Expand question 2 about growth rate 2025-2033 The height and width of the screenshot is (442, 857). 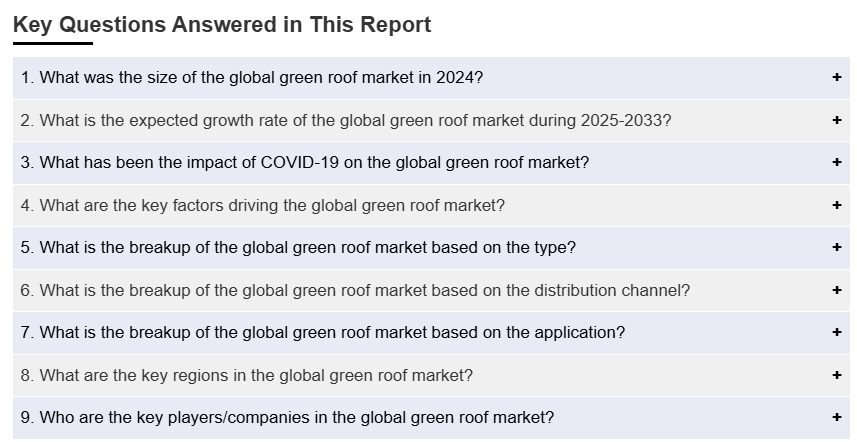pos(346,120)
